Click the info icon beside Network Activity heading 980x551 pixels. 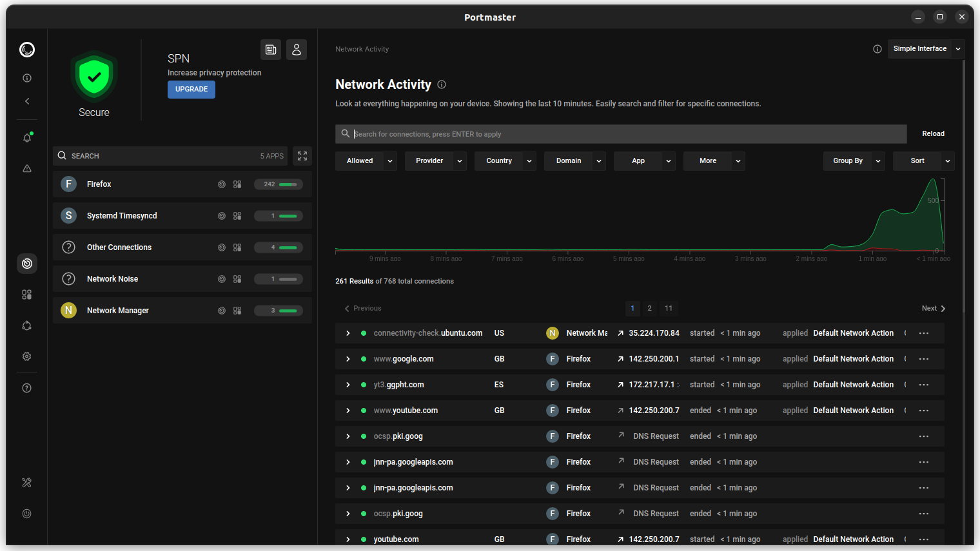pos(442,84)
